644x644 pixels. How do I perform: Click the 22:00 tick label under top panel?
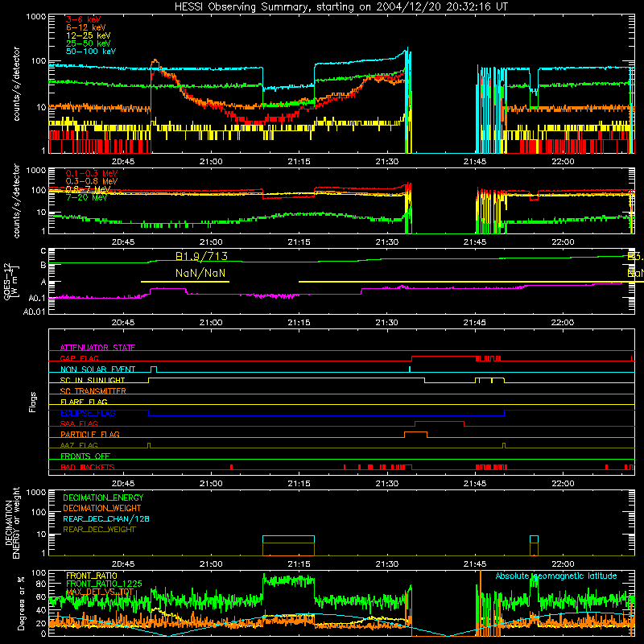click(x=563, y=162)
